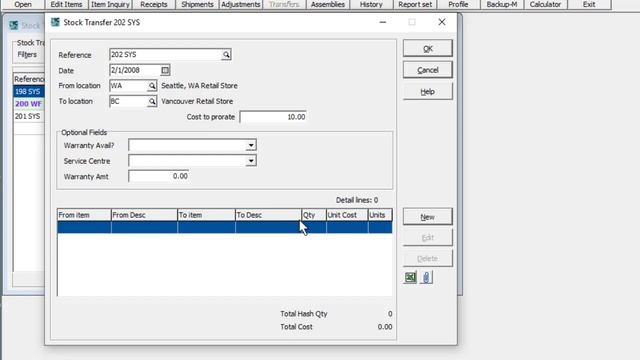
Task: Click the Warranty Amt field
Action: click(158, 176)
